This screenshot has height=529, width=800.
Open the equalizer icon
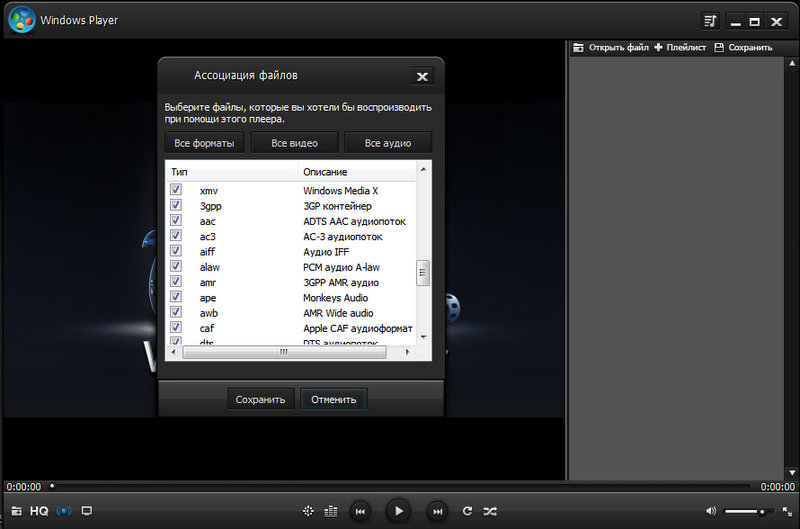(331, 511)
